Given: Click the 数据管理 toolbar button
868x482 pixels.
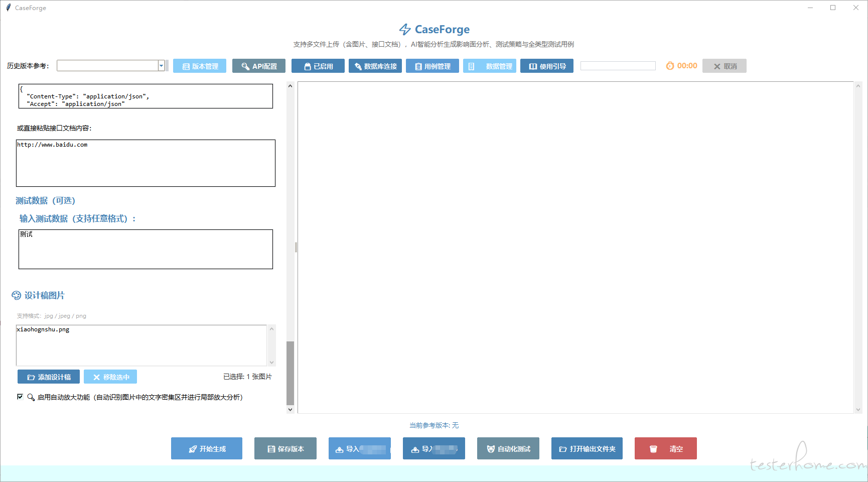Looking at the screenshot, I should pyautogui.click(x=489, y=66).
